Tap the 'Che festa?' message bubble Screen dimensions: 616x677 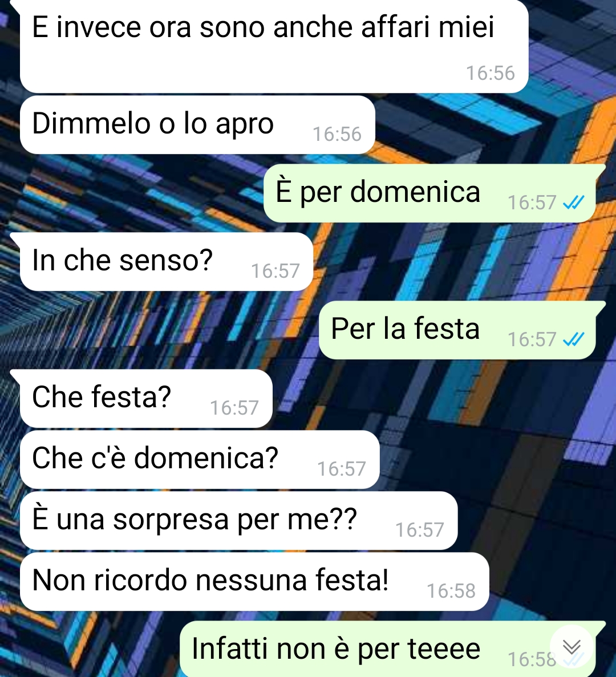tap(146, 399)
